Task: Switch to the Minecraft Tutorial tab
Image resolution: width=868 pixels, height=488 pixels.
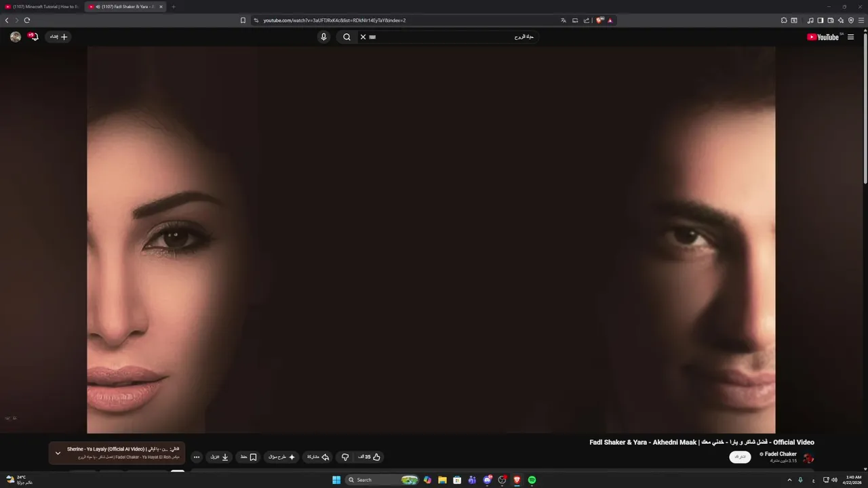Action: (41, 7)
